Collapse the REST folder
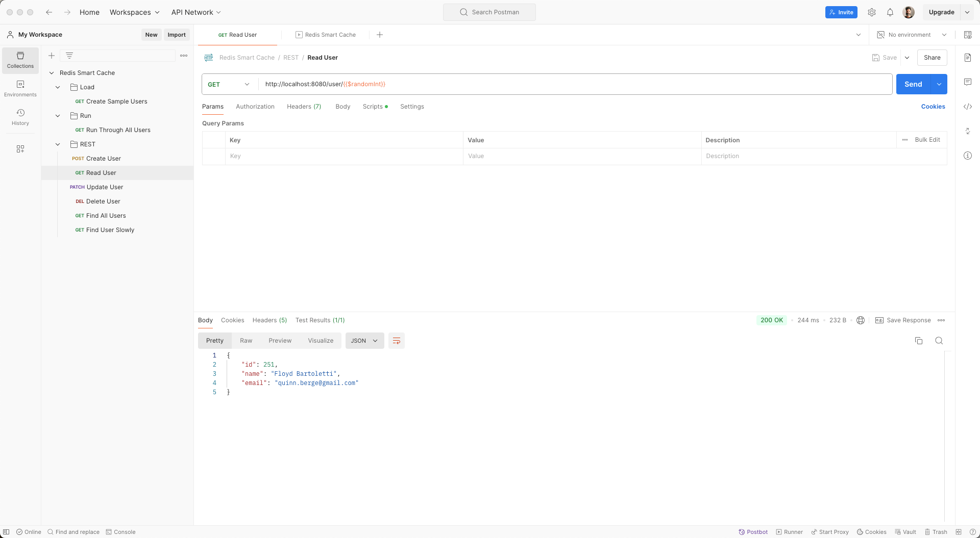Image resolution: width=980 pixels, height=538 pixels. (x=58, y=144)
